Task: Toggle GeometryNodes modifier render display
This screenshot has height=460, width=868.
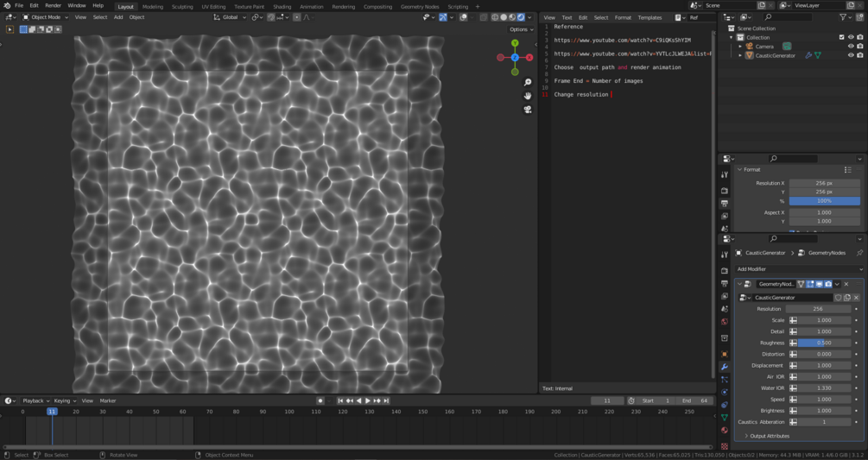Action: (828, 284)
